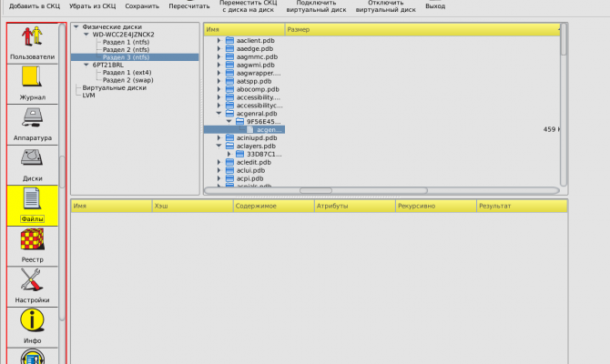The height and width of the screenshot is (364, 610).
Task: Click Отключить виртуальный диск button
Action: (385, 6)
